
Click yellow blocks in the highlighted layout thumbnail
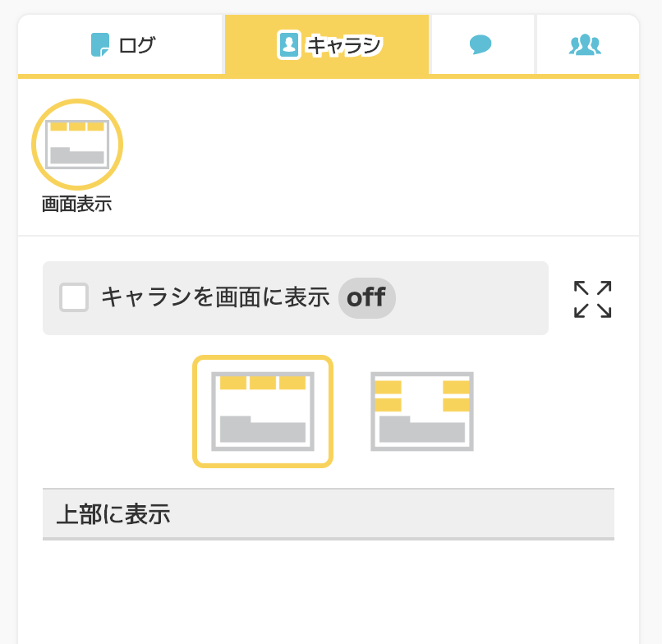263,383
